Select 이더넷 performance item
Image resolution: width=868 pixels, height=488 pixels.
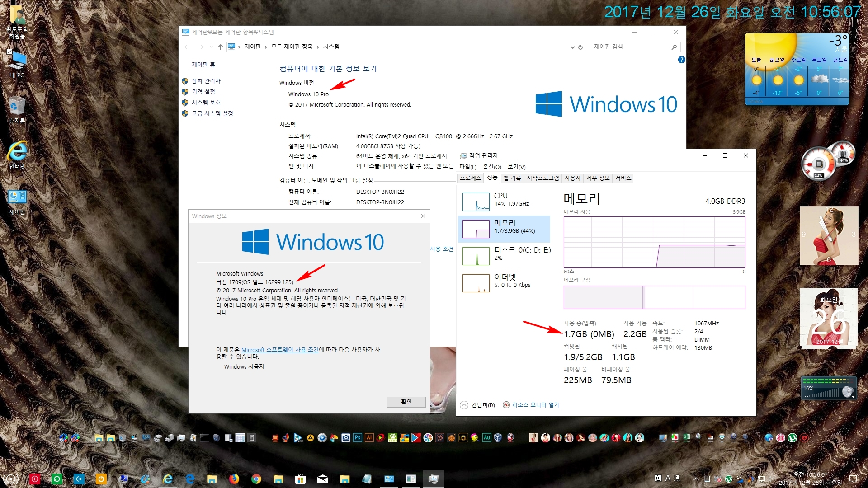pyautogui.click(x=504, y=283)
